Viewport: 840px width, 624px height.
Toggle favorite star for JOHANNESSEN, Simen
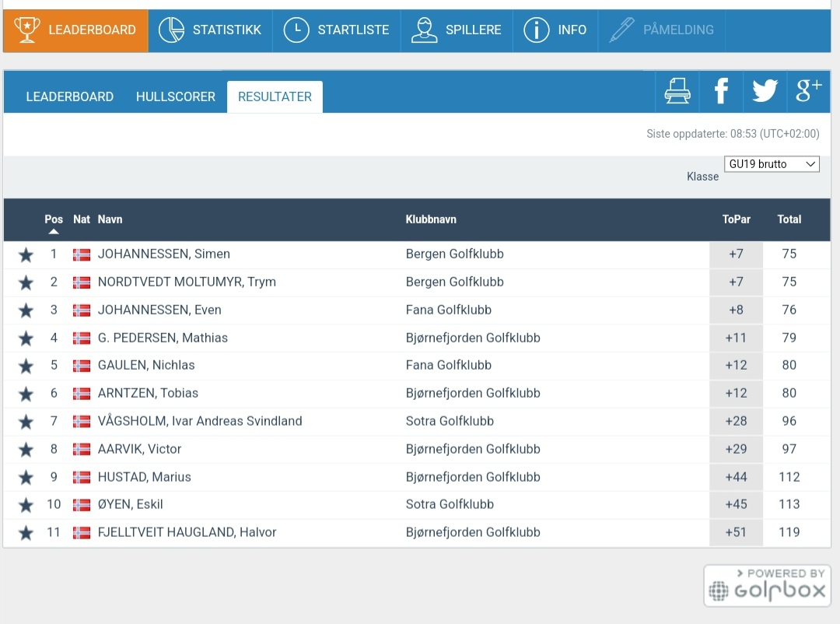(26, 254)
